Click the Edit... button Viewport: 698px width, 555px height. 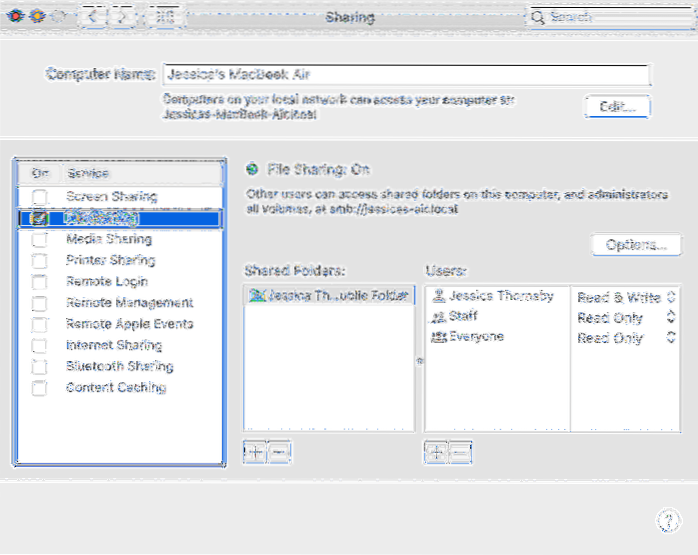617,106
